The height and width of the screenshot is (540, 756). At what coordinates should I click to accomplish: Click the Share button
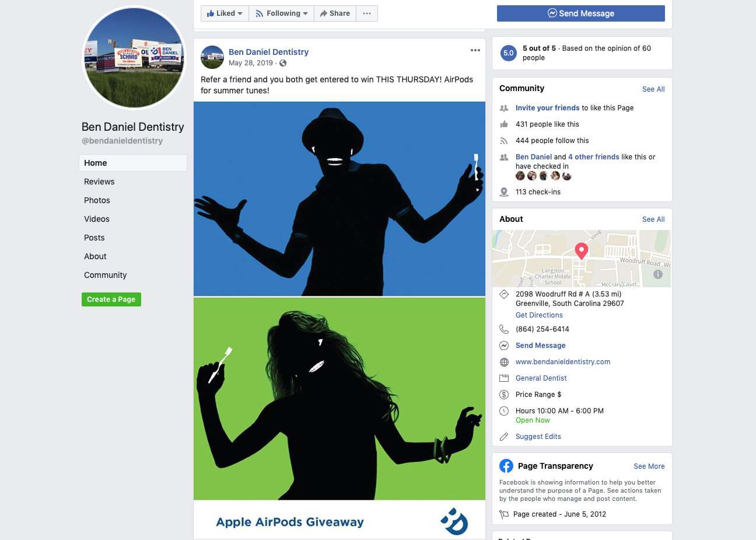click(335, 13)
